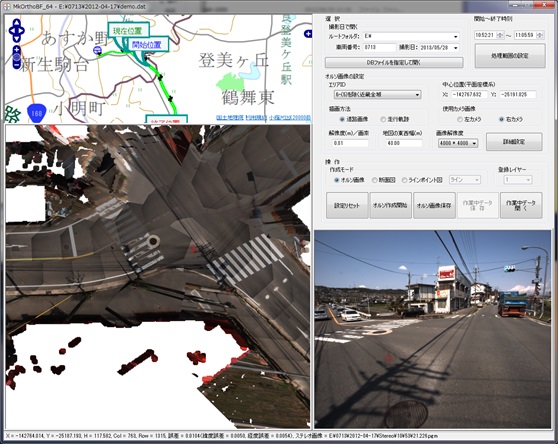The image size is (558, 444).
Task: Select the オルソ画像 creation mode radio
Action: [337, 180]
